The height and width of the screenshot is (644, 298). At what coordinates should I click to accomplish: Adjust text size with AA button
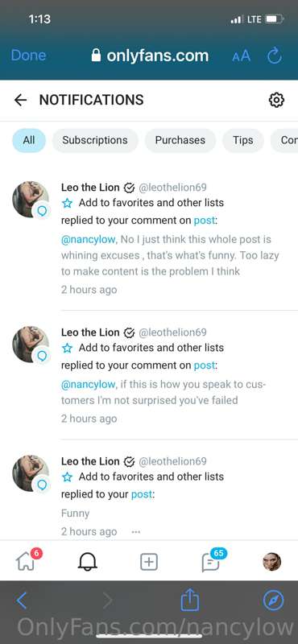(242, 56)
